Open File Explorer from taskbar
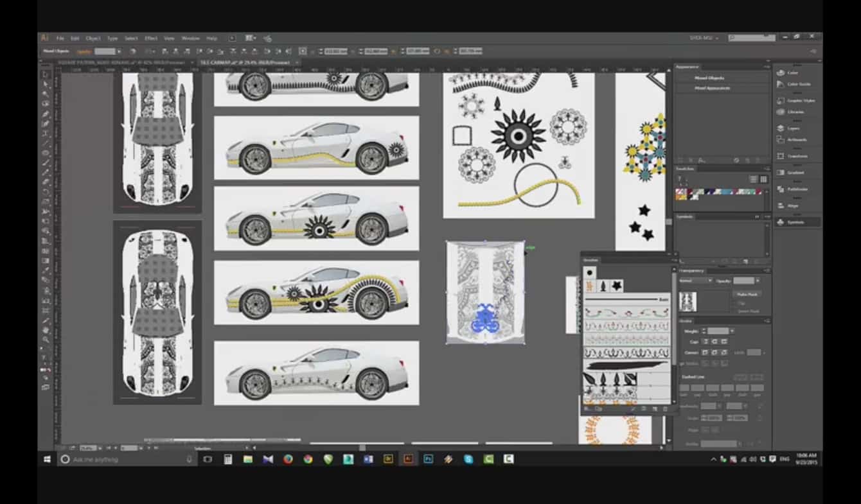861x504 pixels. coord(247,459)
